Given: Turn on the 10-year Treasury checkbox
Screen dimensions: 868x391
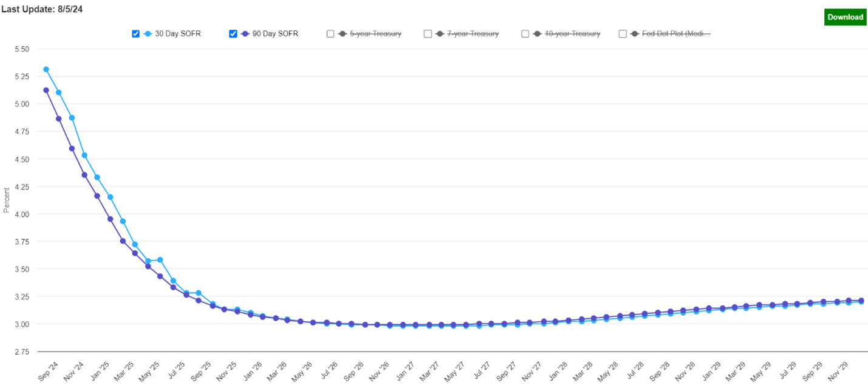Looking at the screenshot, I should tap(526, 34).
